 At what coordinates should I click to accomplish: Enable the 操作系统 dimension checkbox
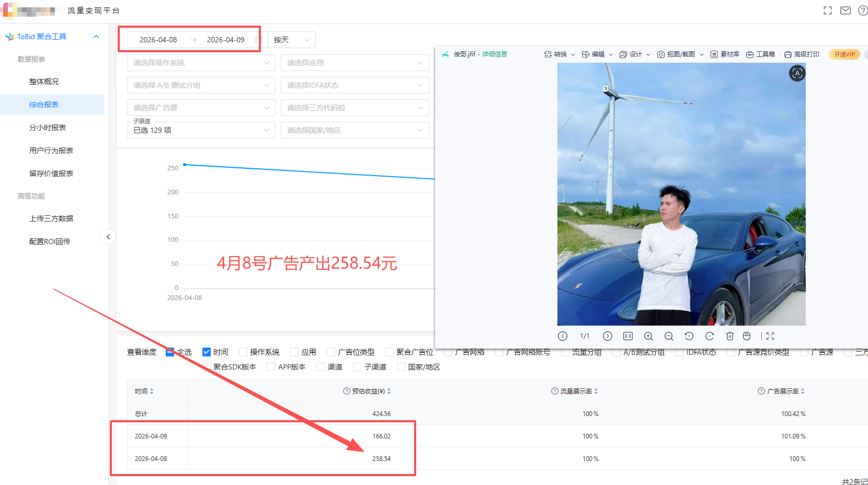(243, 352)
